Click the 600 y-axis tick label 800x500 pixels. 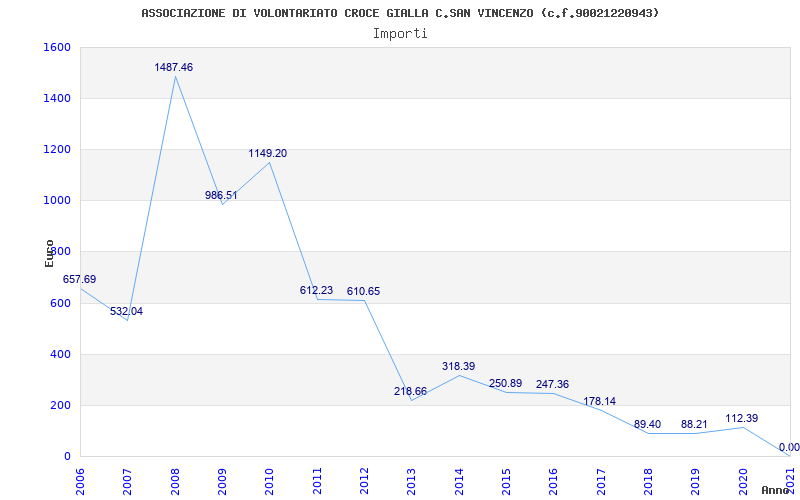[60, 303]
